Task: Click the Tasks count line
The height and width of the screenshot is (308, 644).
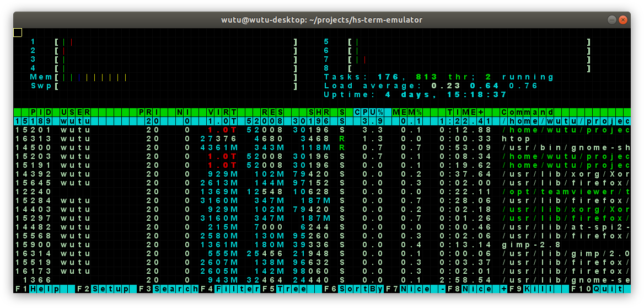Action: click(439, 77)
